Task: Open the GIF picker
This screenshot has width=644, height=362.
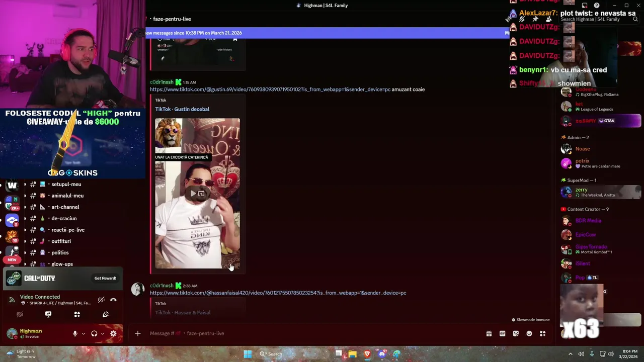Action: pos(502,333)
